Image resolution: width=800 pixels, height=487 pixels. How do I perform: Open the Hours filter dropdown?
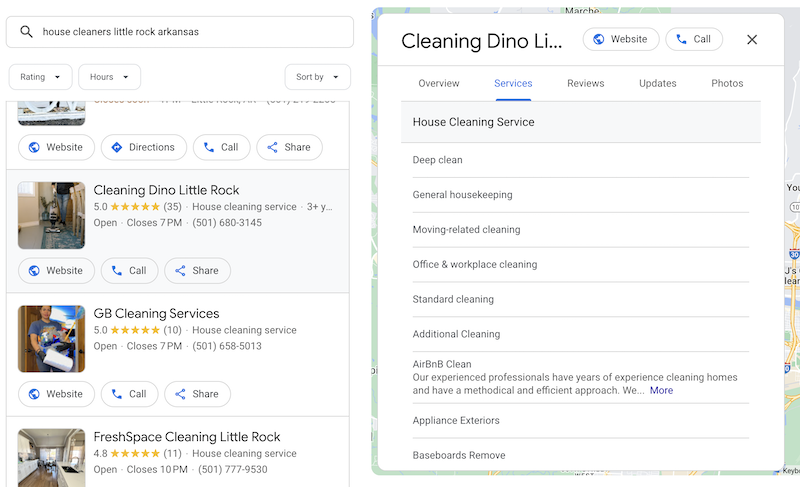[x=109, y=77]
